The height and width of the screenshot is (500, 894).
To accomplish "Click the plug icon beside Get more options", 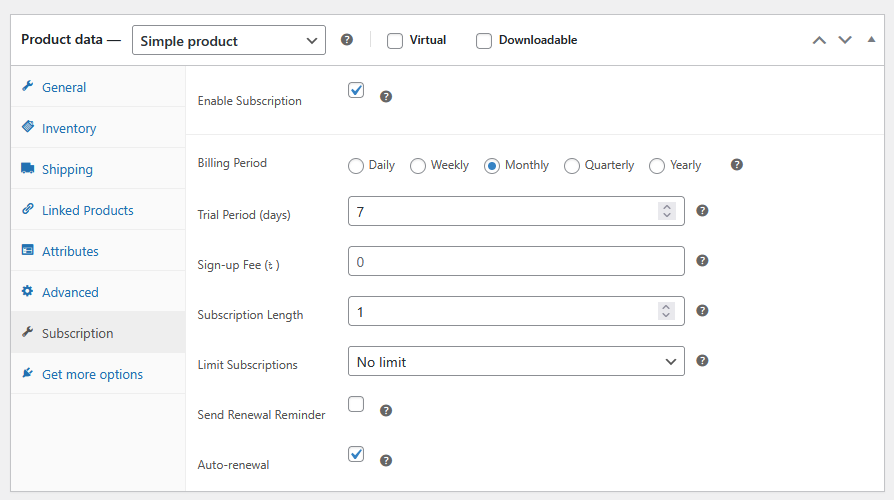I will click(27, 373).
